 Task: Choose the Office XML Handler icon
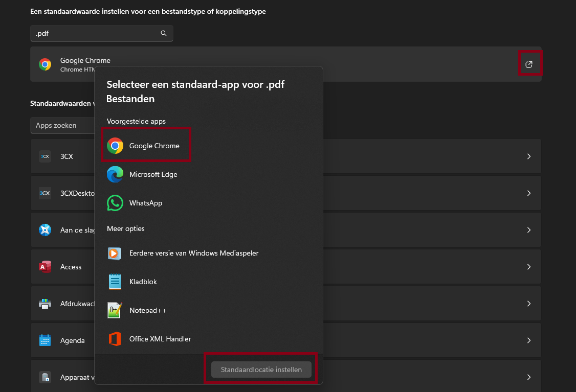point(115,339)
